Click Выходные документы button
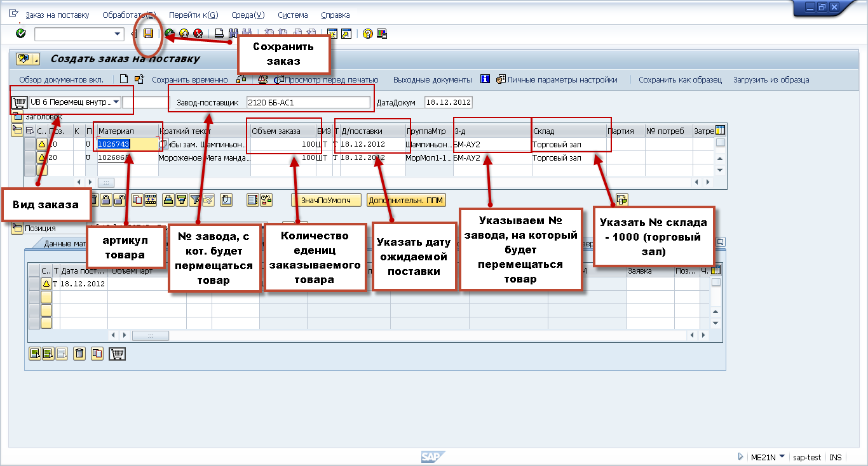The width and height of the screenshot is (868, 466). point(432,80)
